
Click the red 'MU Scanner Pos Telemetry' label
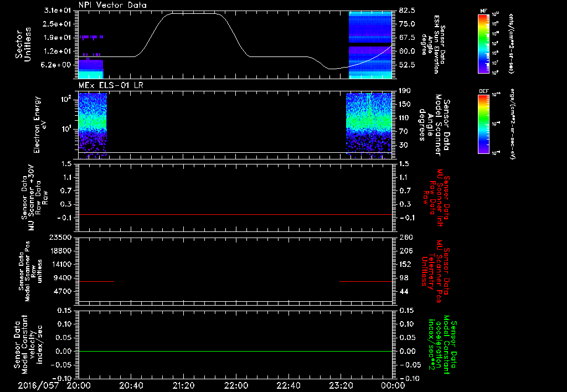[436, 271]
